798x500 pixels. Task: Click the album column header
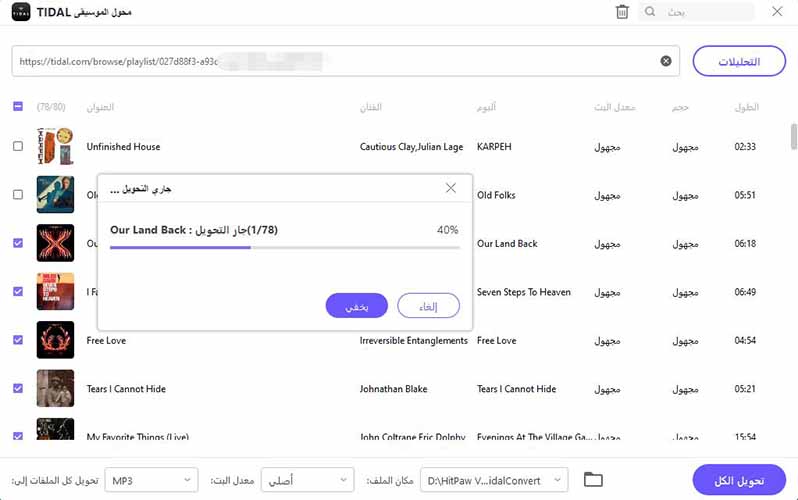pyautogui.click(x=486, y=107)
